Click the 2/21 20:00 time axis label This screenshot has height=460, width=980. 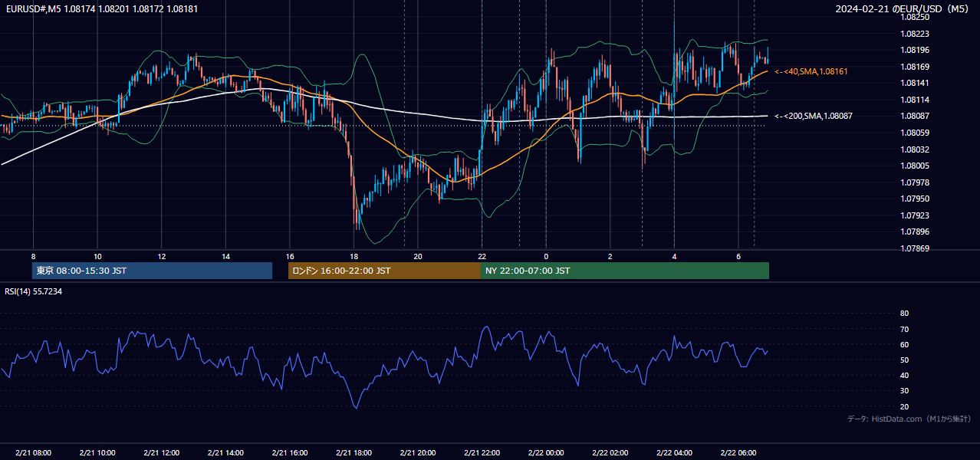(x=417, y=453)
